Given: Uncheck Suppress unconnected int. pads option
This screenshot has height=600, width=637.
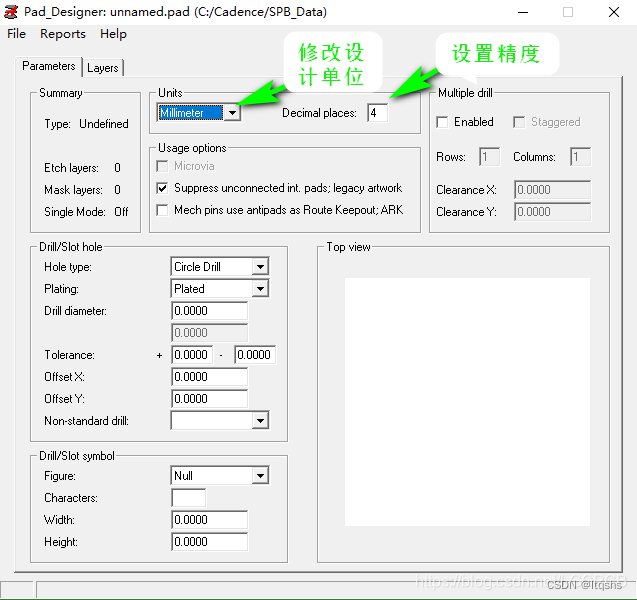Looking at the screenshot, I should [164, 188].
